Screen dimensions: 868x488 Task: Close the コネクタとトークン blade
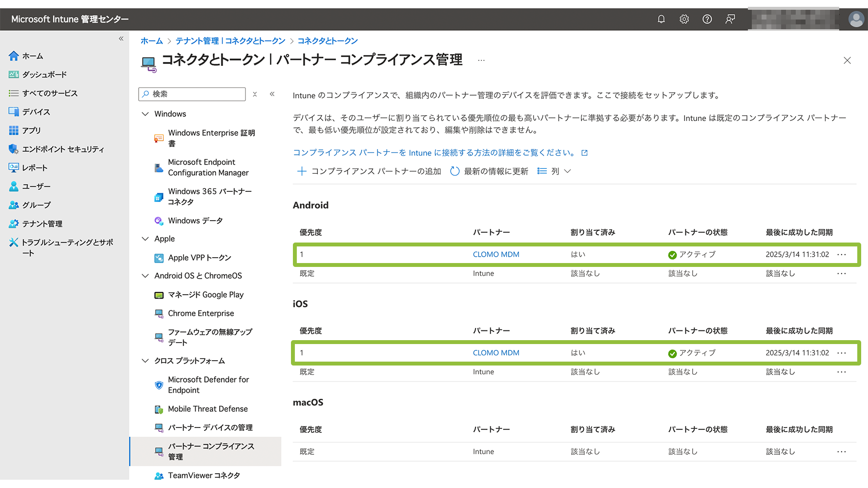pyautogui.click(x=847, y=61)
